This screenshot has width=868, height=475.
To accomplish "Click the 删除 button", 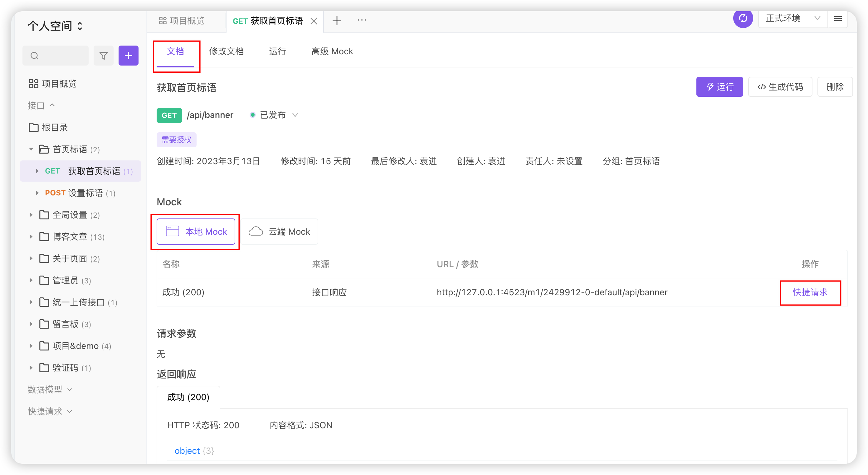I will (x=835, y=87).
